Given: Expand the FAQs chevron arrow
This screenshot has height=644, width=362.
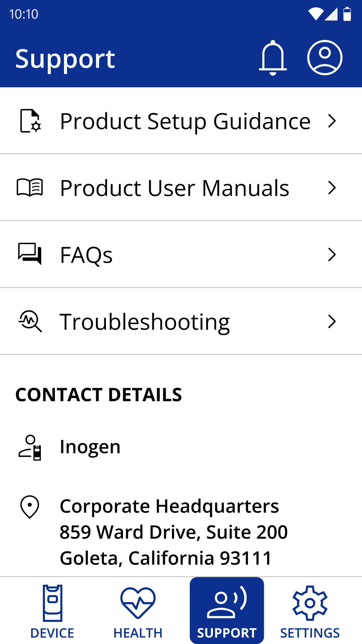Looking at the screenshot, I should [x=332, y=255].
